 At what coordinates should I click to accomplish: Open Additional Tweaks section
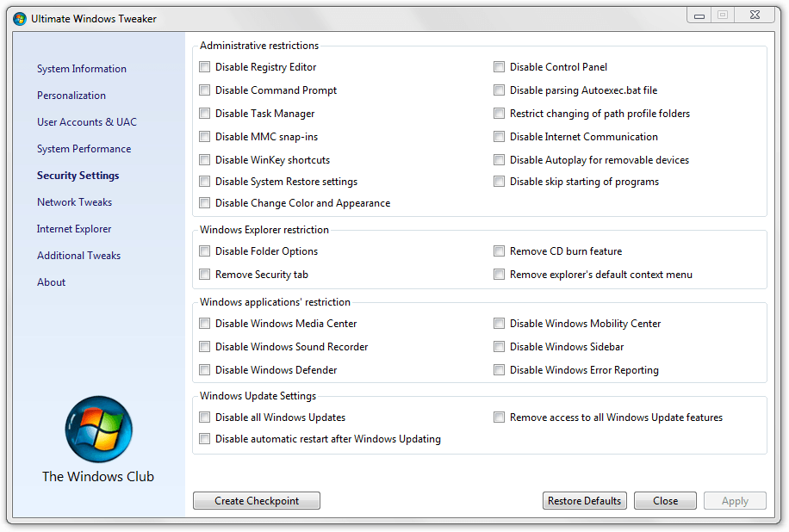79,256
